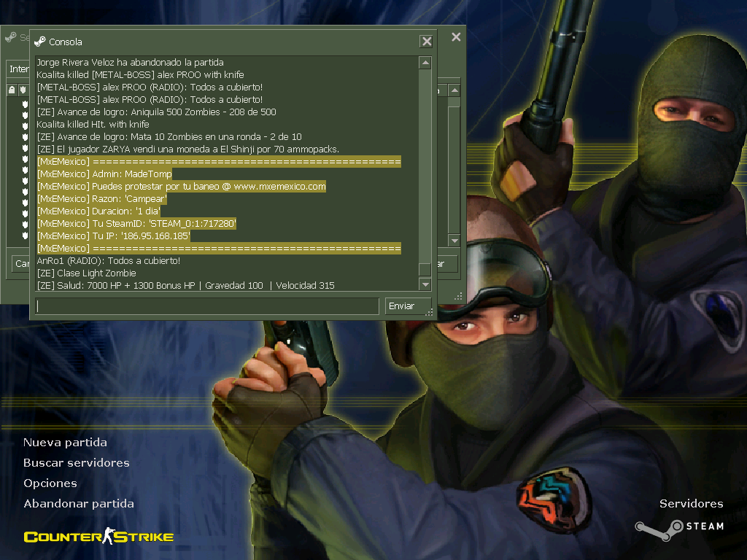Open Buscar servidores
The image size is (747, 560).
click(76, 463)
